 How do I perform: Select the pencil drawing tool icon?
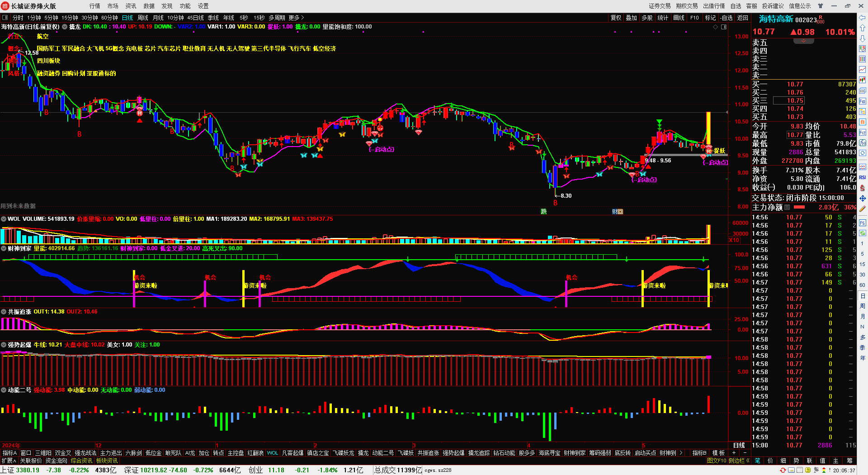click(x=863, y=209)
